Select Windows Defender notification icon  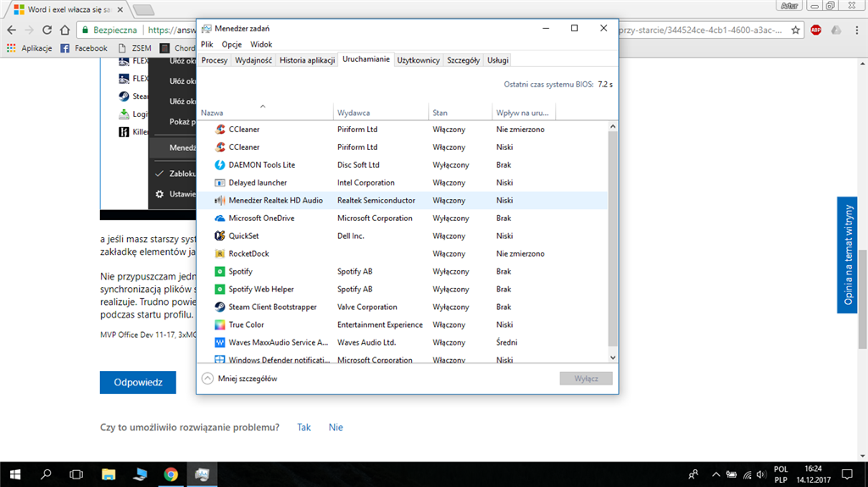(x=220, y=359)
